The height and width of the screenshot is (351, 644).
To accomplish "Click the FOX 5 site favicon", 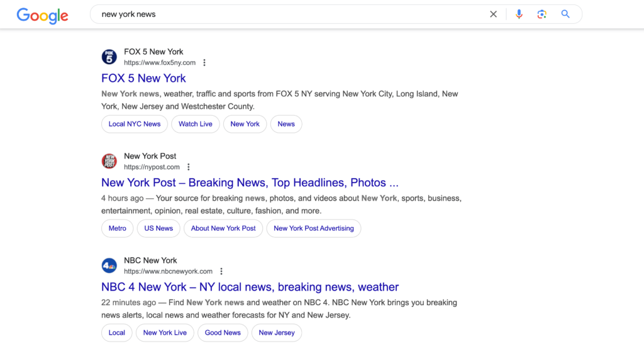I will tap(109, 57).
